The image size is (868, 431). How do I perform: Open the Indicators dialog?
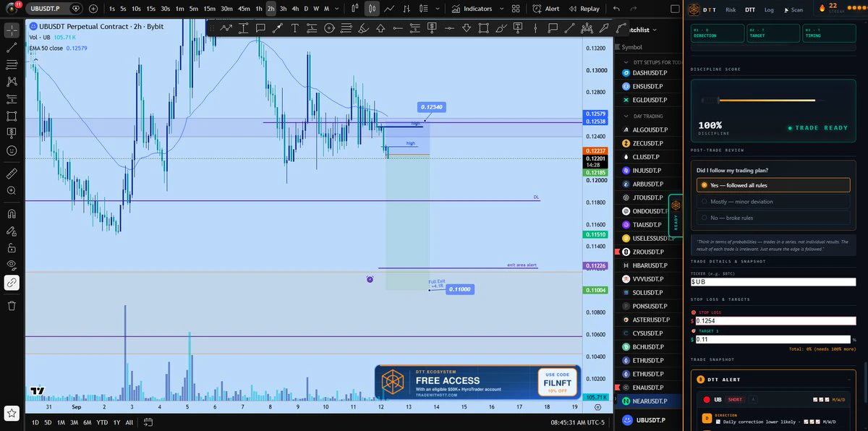(x=472, y=9)
